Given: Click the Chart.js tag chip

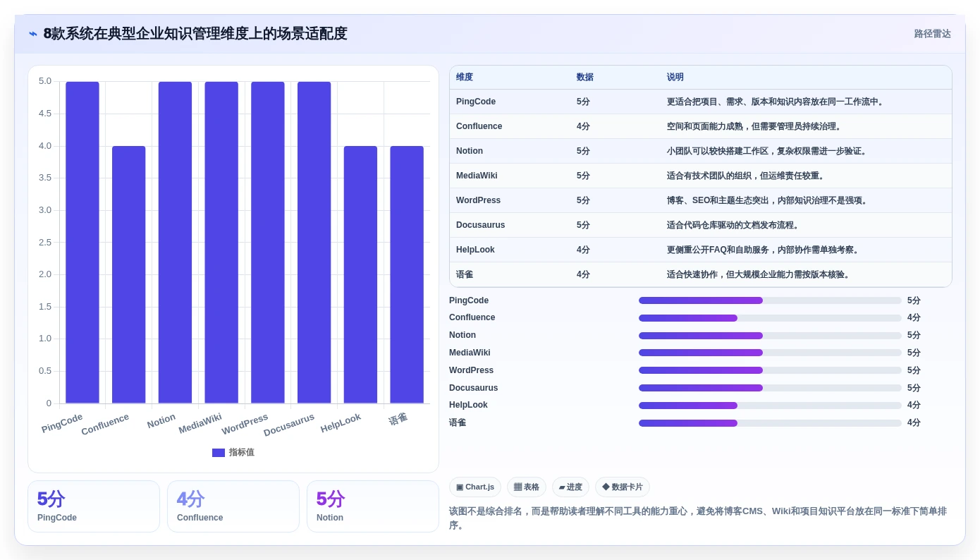Looking at the screenshot, I should click(475, 487).
